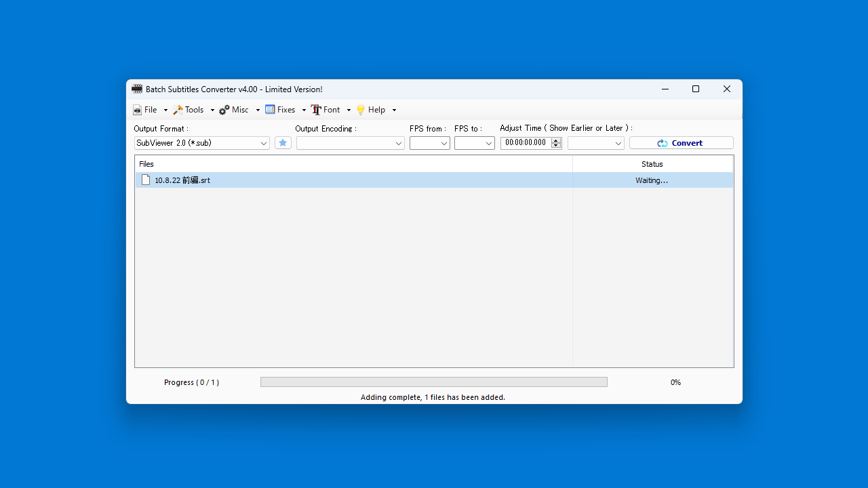Expand the File menu dropdown arrow
This screenshot has height=488, width=868.
pyautogui.click(x=165, y=110)
